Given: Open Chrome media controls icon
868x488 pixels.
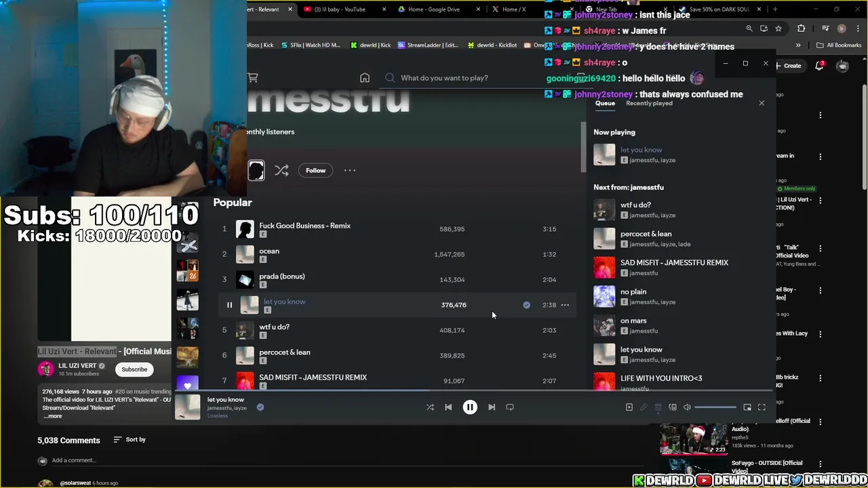Looking at the screenshot, I should point(825,28).
